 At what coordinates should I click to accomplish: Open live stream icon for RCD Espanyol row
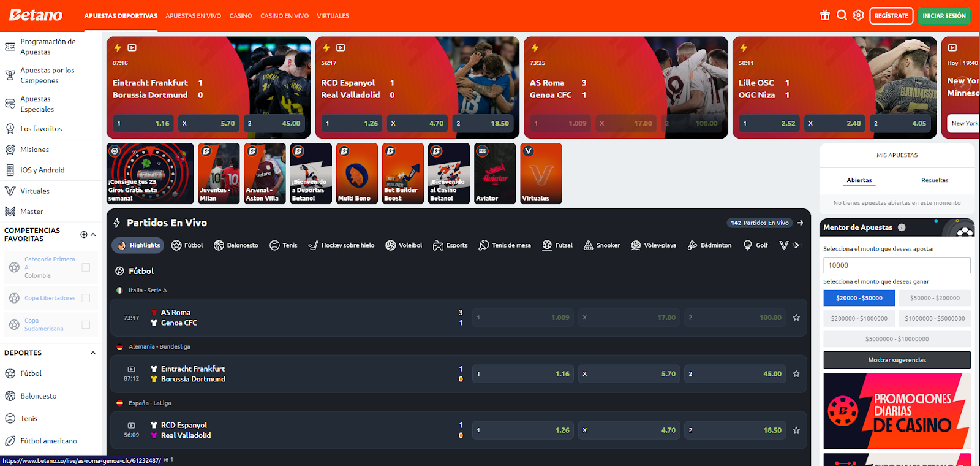pyautogui.click(x=131, y=426)
